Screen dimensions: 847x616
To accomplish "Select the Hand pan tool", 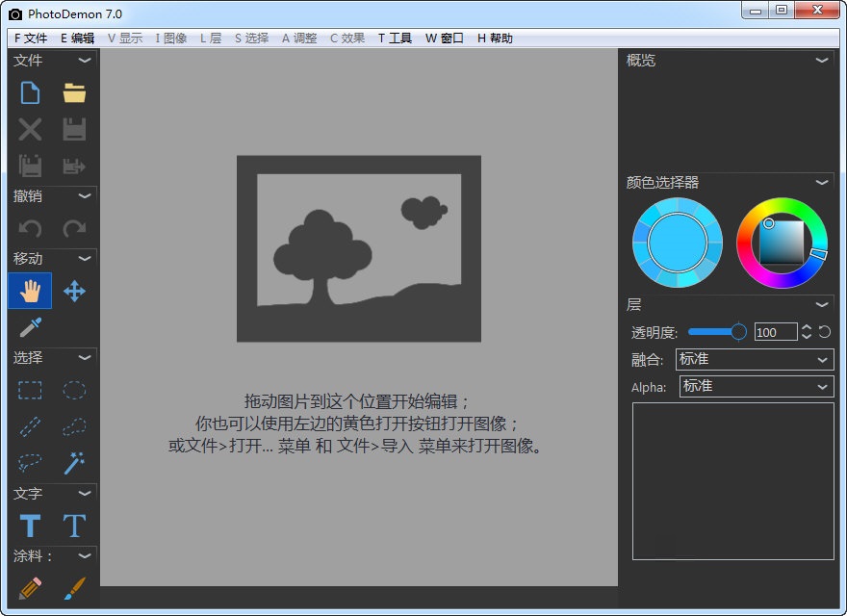I will tap(31, 291).
